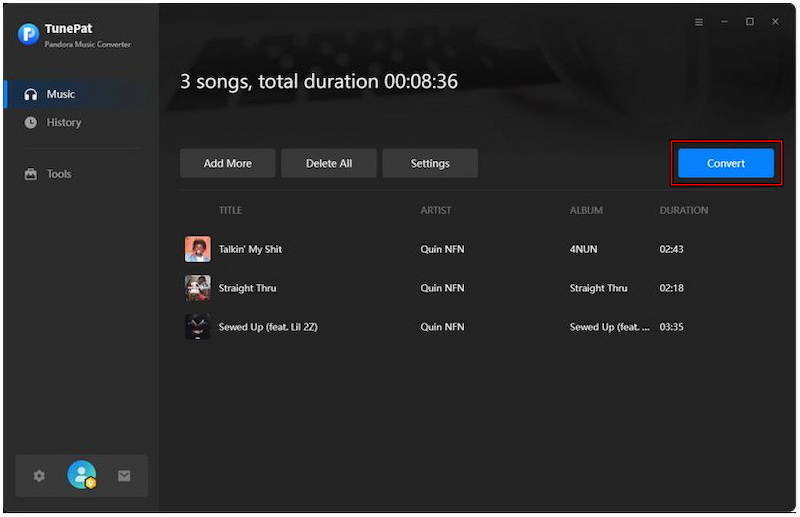Click the song title Talkin' My Shit
Screen dimensions: 800x517
pos(251,249)
